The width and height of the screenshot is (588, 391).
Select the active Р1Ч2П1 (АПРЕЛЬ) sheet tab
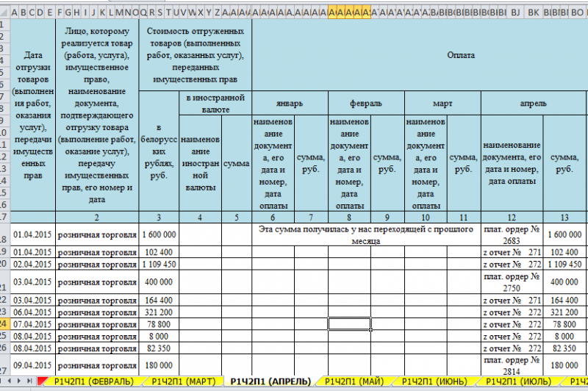pos(268,381)
